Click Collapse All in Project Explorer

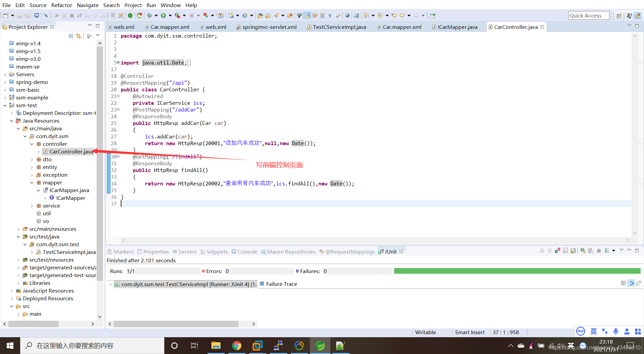click(71, 36)
